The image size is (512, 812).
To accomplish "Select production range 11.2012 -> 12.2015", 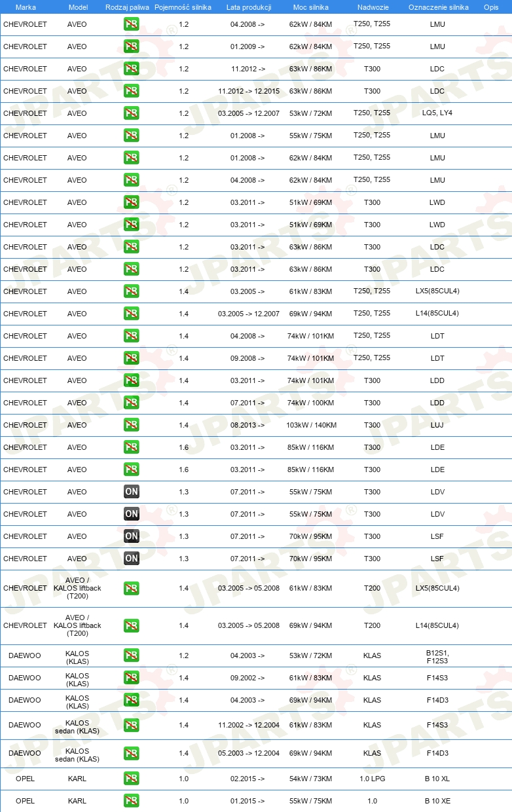I will (249, 91).
